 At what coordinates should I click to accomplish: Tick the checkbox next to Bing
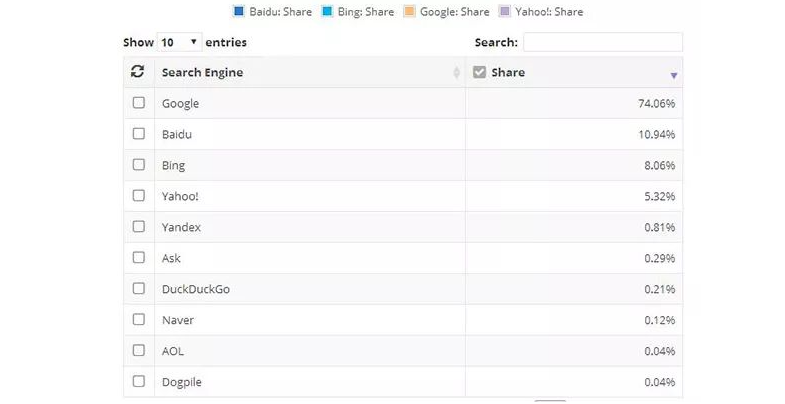[139, 165]
